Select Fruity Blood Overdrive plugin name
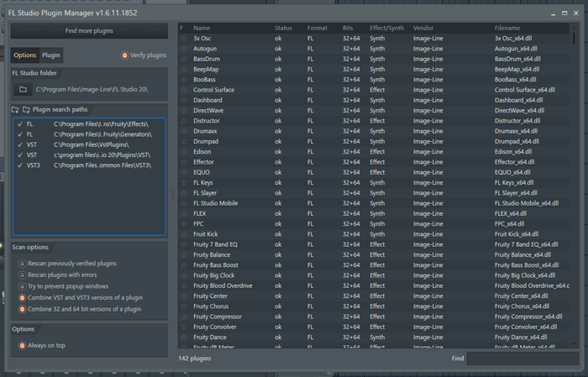Screen dimensions: 588x377 (x=223, y=285)
